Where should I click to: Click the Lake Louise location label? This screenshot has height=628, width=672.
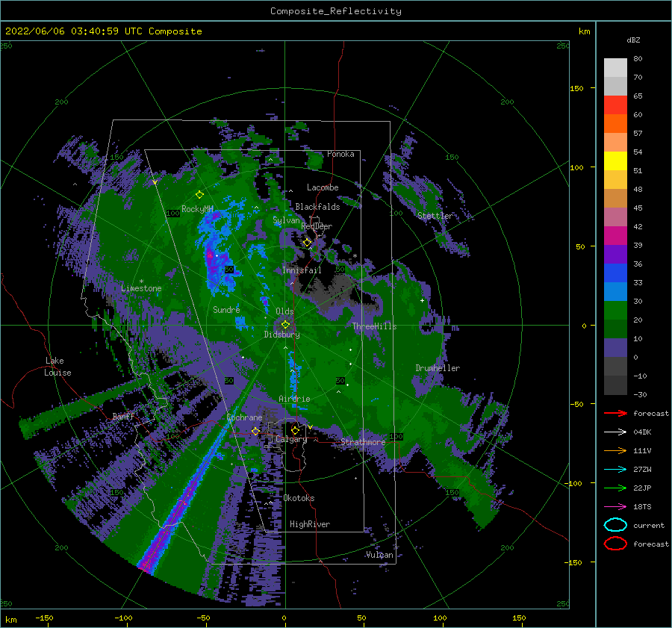[x=57, y=367]
